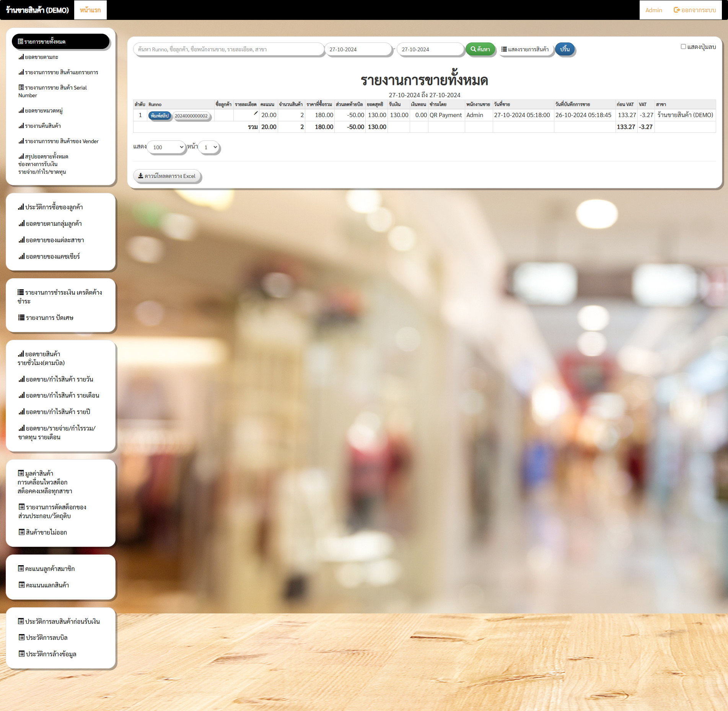
Task: Open the start date field 27-10-2024
Action: pyautogui.click(x=358, y=49)
